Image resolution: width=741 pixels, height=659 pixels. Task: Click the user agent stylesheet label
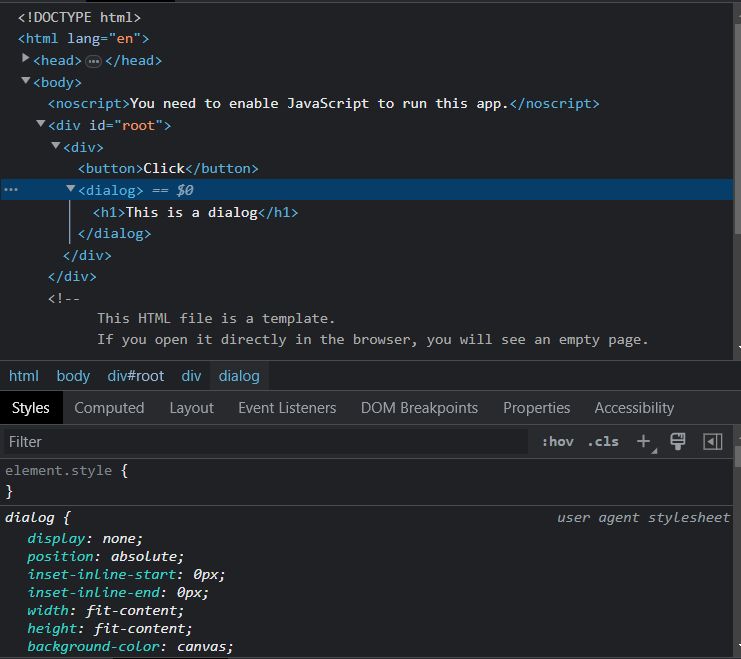click(x=643, y=518)
